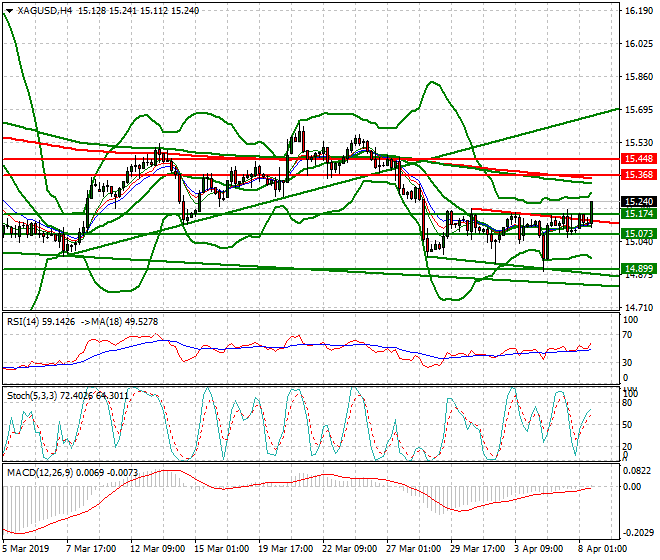
Task: Click the 19 Mar 17:00 time label
Action: [286, 549]
